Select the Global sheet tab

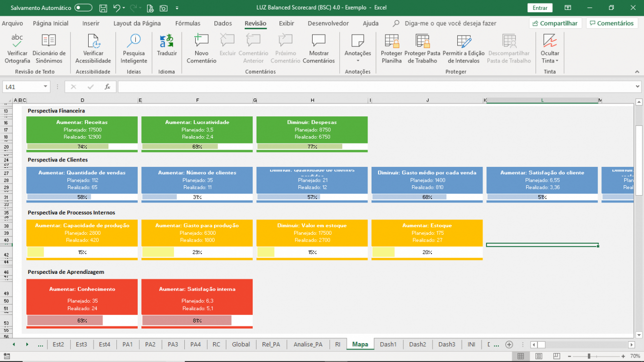pos(241,344)
